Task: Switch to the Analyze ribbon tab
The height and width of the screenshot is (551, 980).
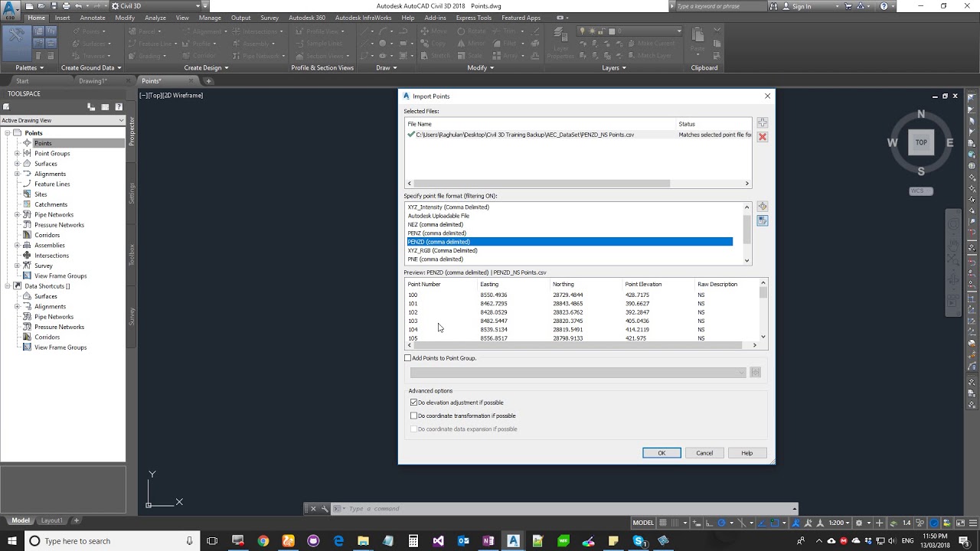Action: [155, 18]
